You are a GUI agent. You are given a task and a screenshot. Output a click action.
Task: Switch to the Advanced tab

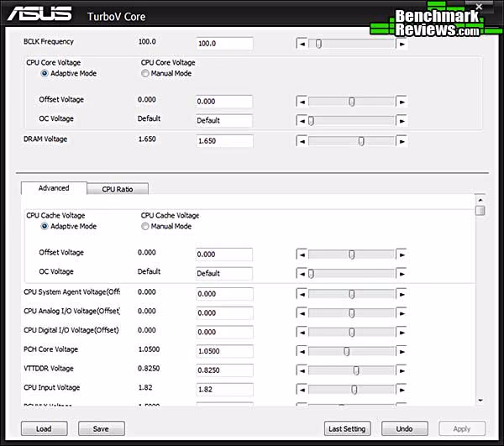click(x=54, y=188)
